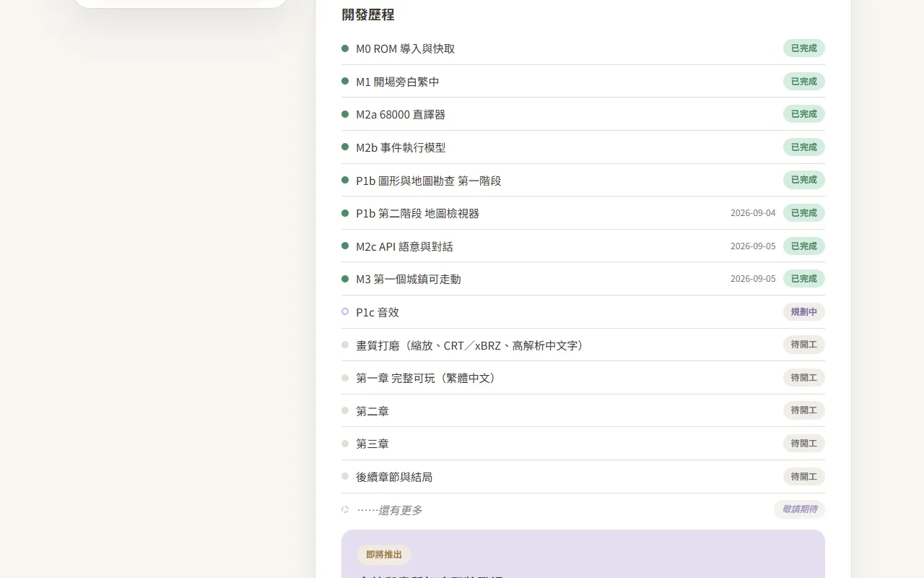Click 已完成 badge on P1b 第二階段 地圖檢視器

click(804, 213)
